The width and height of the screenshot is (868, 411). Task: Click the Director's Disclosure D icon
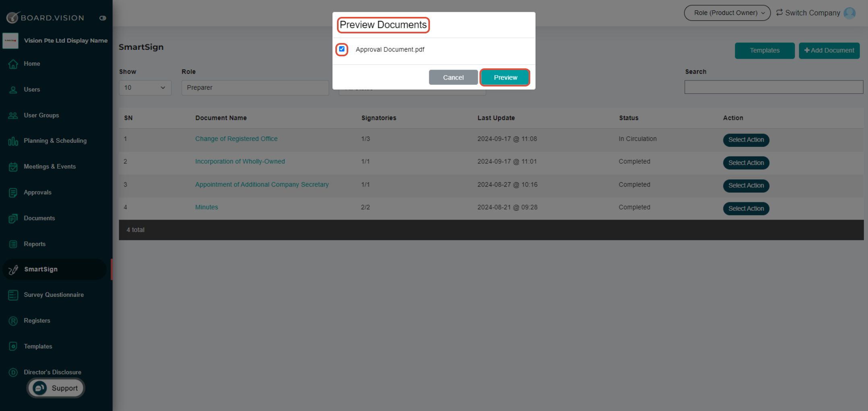click(13, 372)
